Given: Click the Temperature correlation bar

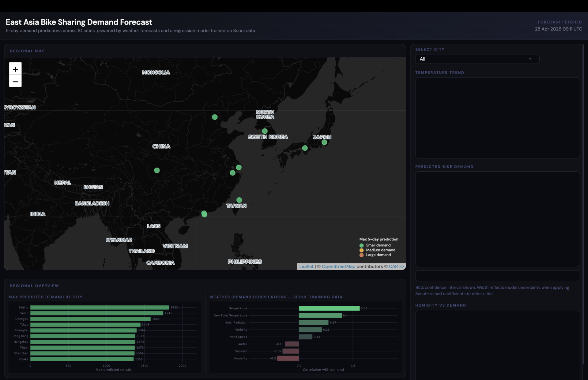Looking at the screenshot, I should [329, 308].
